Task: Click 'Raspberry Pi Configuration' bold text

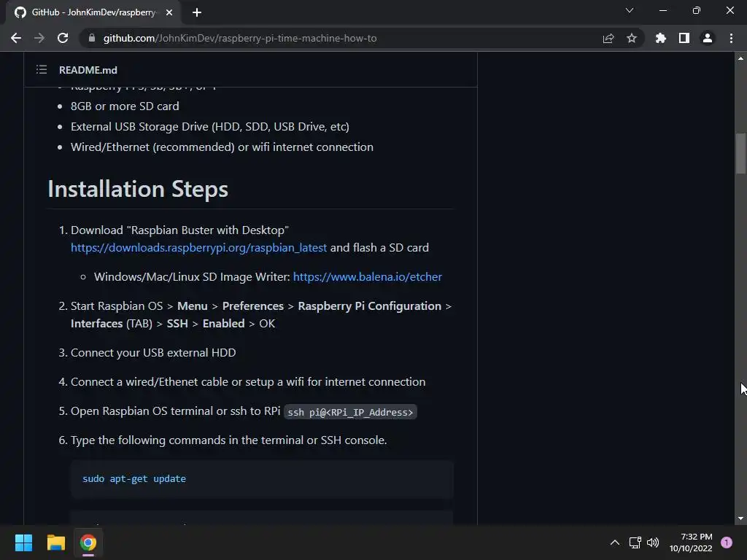Action: (370, 306)
